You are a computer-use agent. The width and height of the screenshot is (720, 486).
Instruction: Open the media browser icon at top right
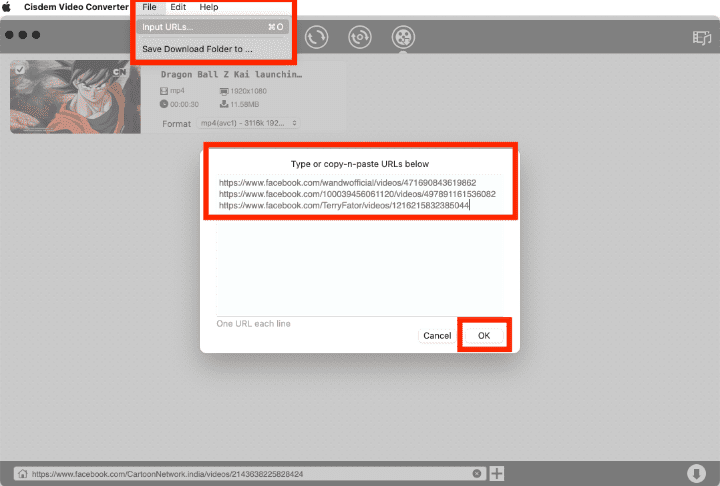(x=702, y=37)
